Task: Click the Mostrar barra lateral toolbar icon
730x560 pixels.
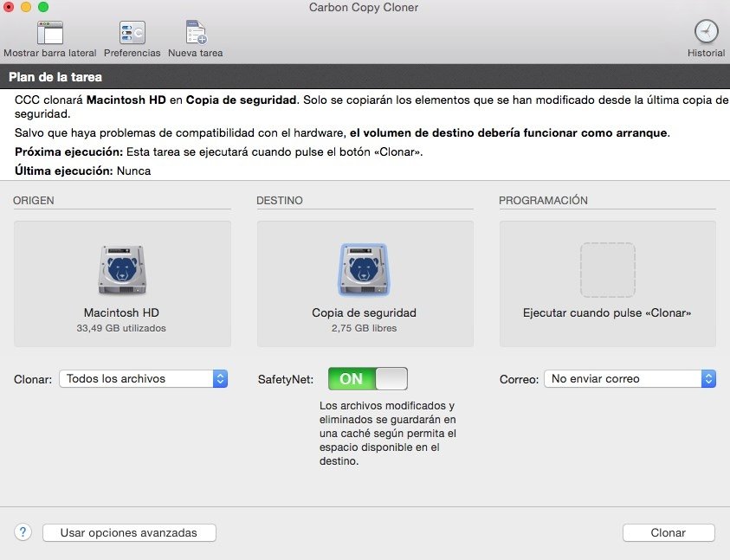Action: 50,33
